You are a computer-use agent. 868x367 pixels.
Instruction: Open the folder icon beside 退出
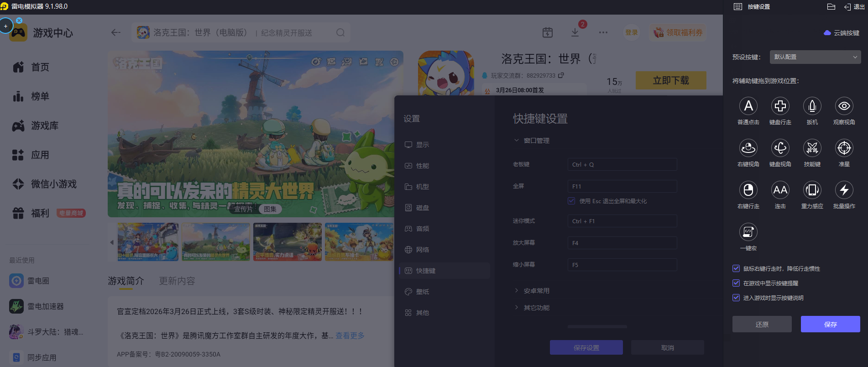[x=831, y=7]
